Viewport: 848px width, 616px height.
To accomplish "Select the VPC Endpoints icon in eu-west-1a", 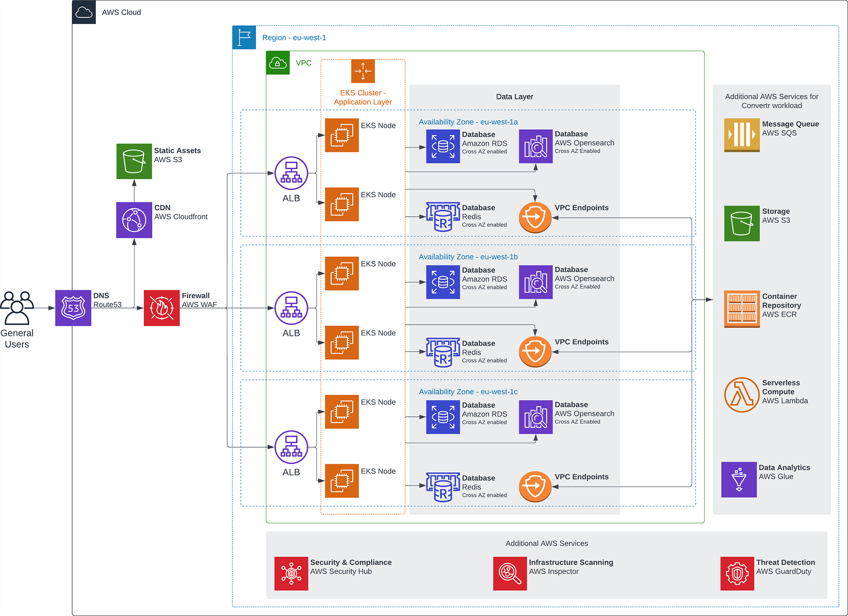I will pos(535,217).
